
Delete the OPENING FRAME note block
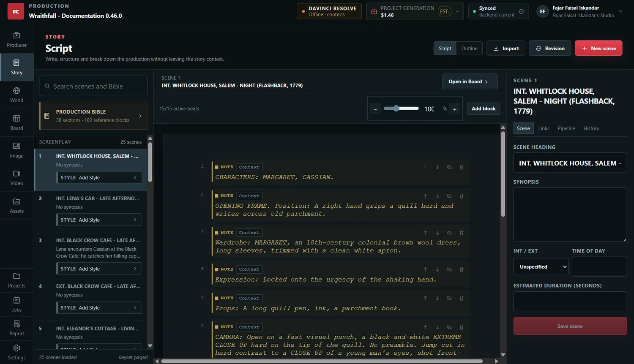point(462,196)
